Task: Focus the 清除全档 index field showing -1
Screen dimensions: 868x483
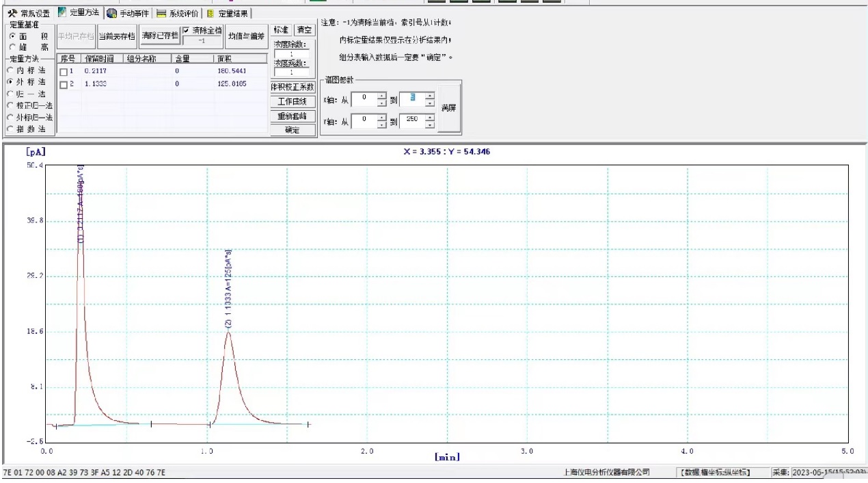Action: [x=202, y=41]
